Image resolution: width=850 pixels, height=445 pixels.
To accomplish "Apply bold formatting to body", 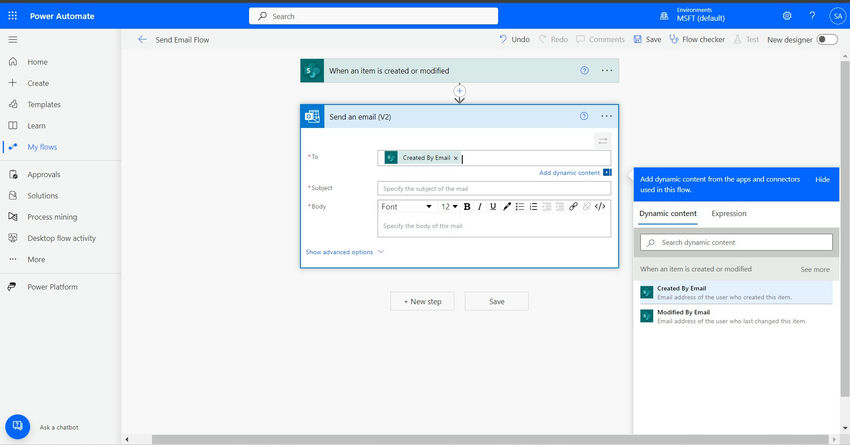I will [467, 207].
